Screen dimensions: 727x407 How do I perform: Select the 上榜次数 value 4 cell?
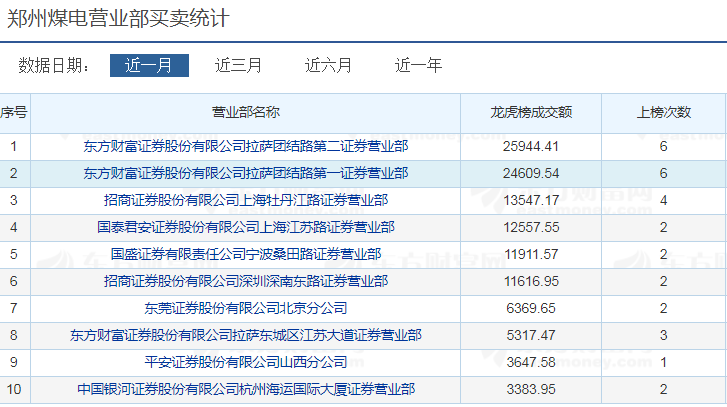pyautogui.click(x=663, y=200)
